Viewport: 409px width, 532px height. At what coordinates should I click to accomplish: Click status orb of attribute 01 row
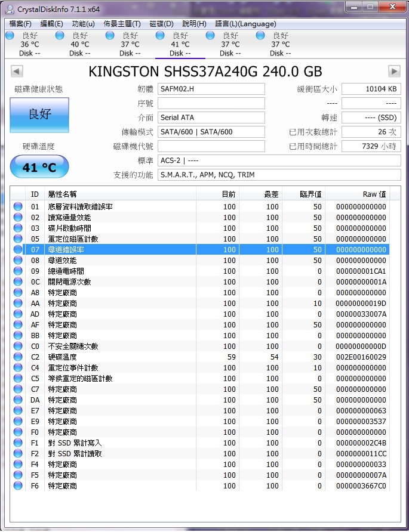click(18, 206)
